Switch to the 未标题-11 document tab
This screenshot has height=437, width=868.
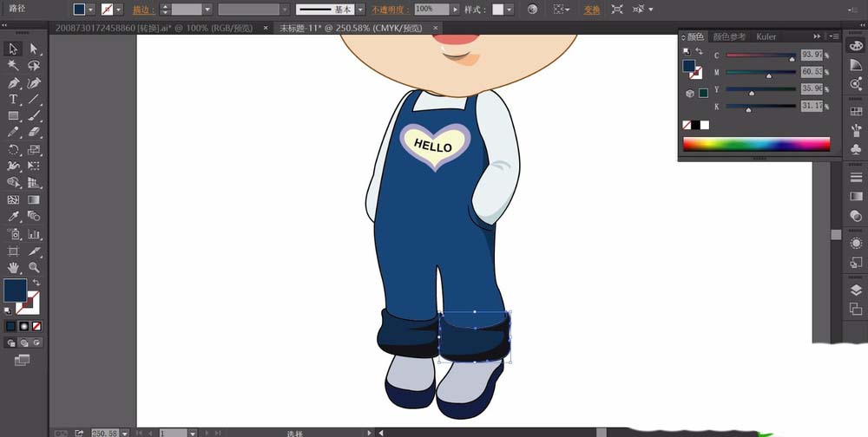pyautogui.click(x=351, y=28)
